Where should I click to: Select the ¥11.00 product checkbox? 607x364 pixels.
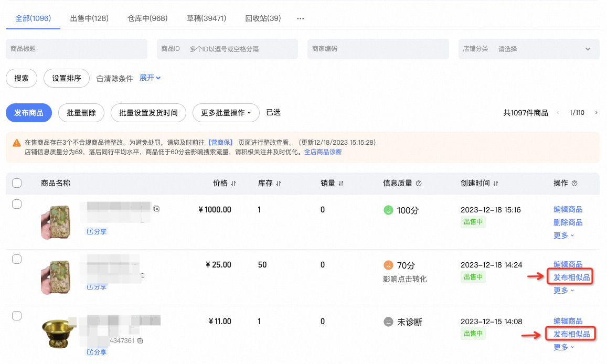click(17, 316)
